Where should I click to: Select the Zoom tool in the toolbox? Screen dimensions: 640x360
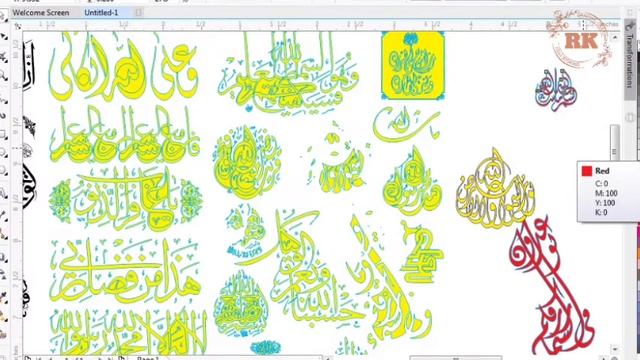tap(4, 76)
